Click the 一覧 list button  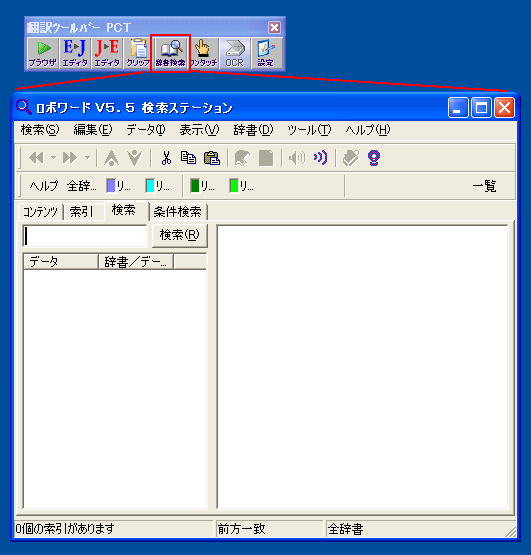(x=484, y=186)
